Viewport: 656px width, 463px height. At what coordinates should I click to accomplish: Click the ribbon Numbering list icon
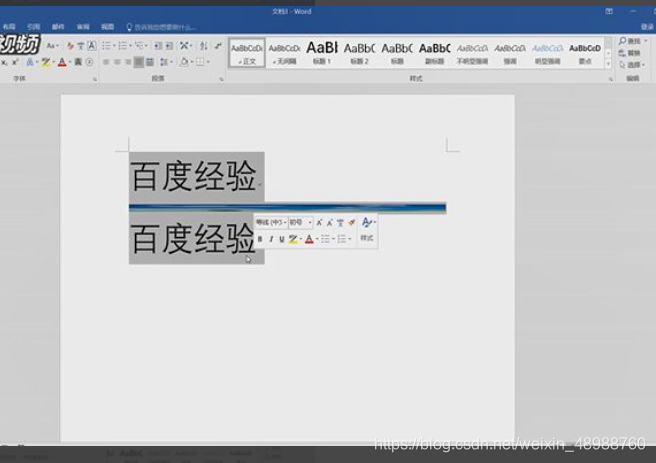(122, 46)
